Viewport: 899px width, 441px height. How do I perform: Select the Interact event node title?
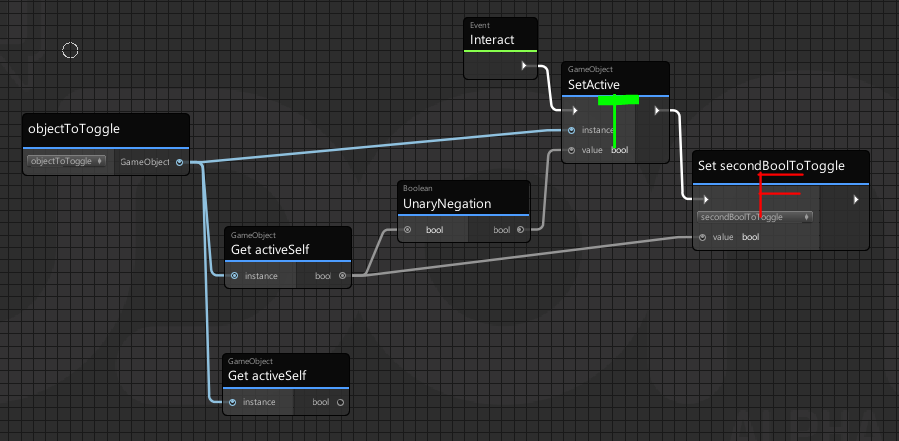pyautogui.click(x=492, y=40)
